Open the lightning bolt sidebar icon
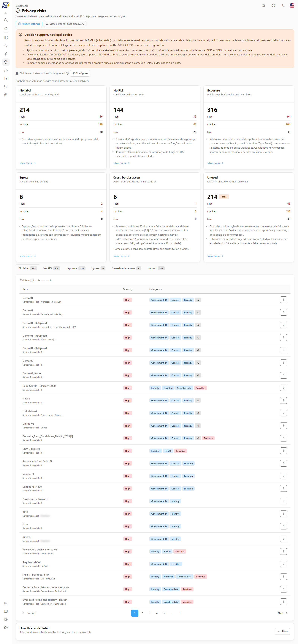This screenshot has height=644, width=298. (x=6, y=54)
